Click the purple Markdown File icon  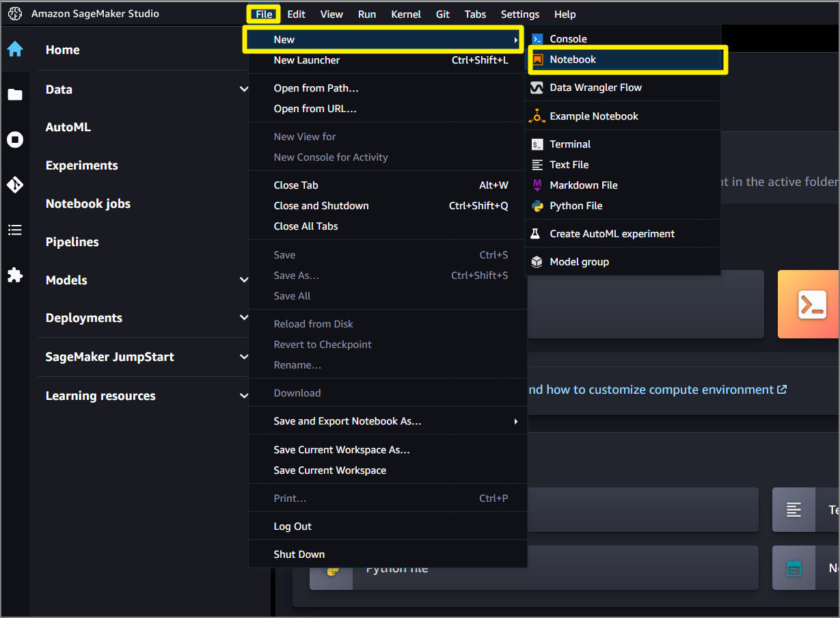[x=537, y=185]
